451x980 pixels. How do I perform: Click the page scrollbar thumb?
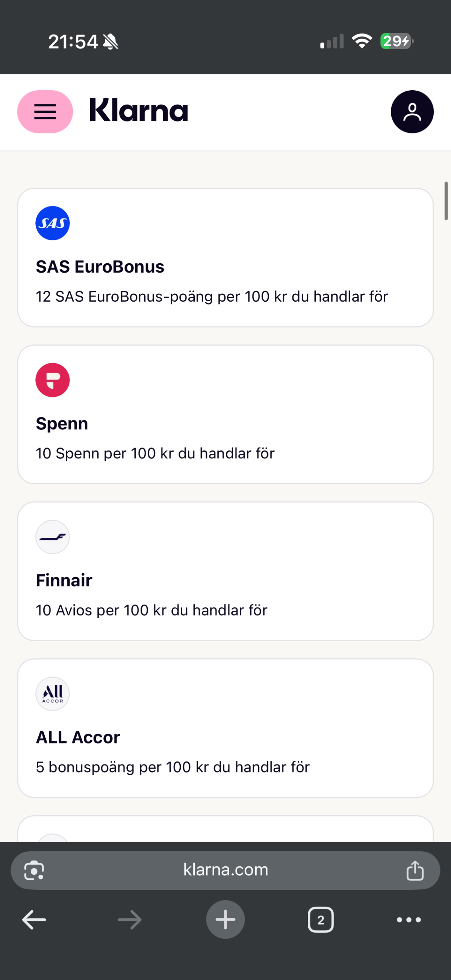tap(446, 201)
